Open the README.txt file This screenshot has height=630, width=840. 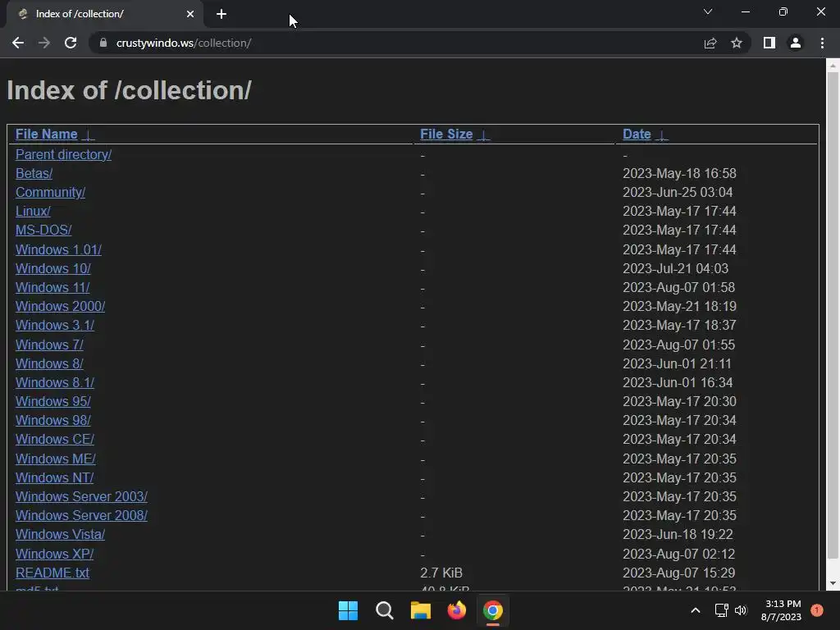(x=52, y=573)
